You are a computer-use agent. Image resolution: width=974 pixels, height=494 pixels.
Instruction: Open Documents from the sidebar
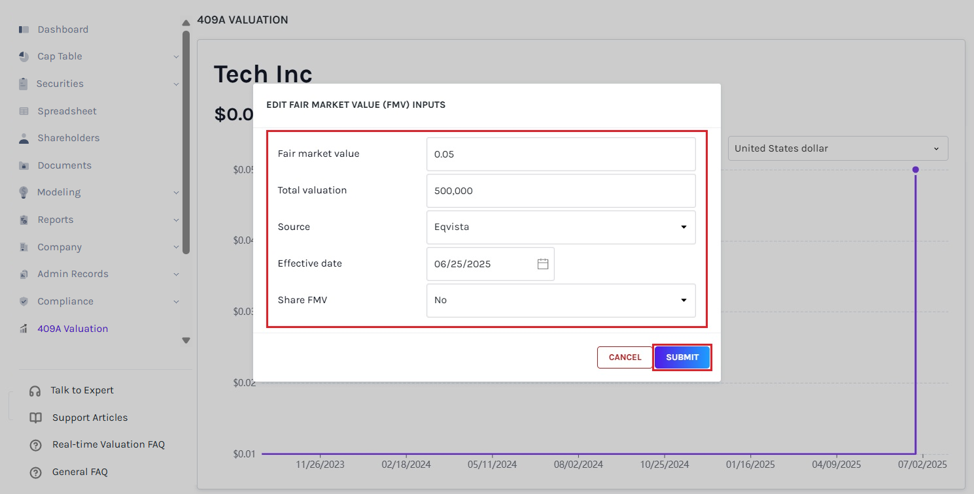click(x=64, y=165)
